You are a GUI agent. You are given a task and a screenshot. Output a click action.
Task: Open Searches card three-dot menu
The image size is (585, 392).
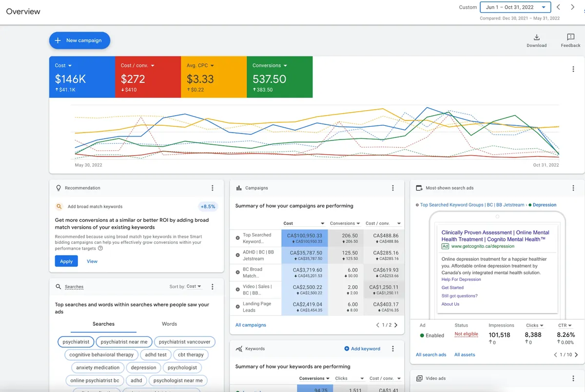(213, 287)
